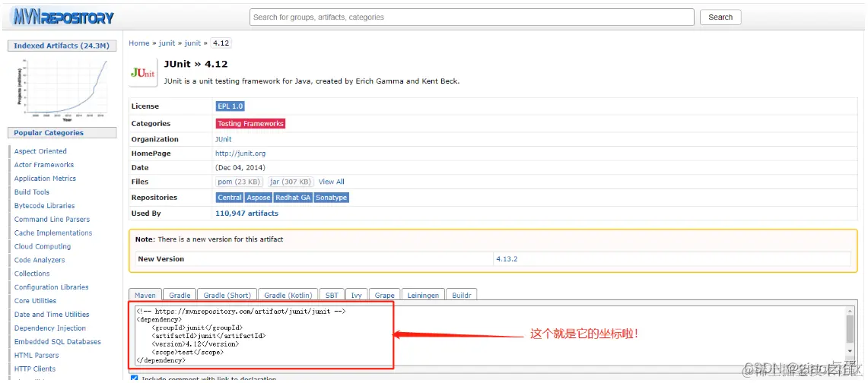This screenshot has height=383, width=868.
Task: Click the JUnit » 4.12 page title
Action: (196, 64)
